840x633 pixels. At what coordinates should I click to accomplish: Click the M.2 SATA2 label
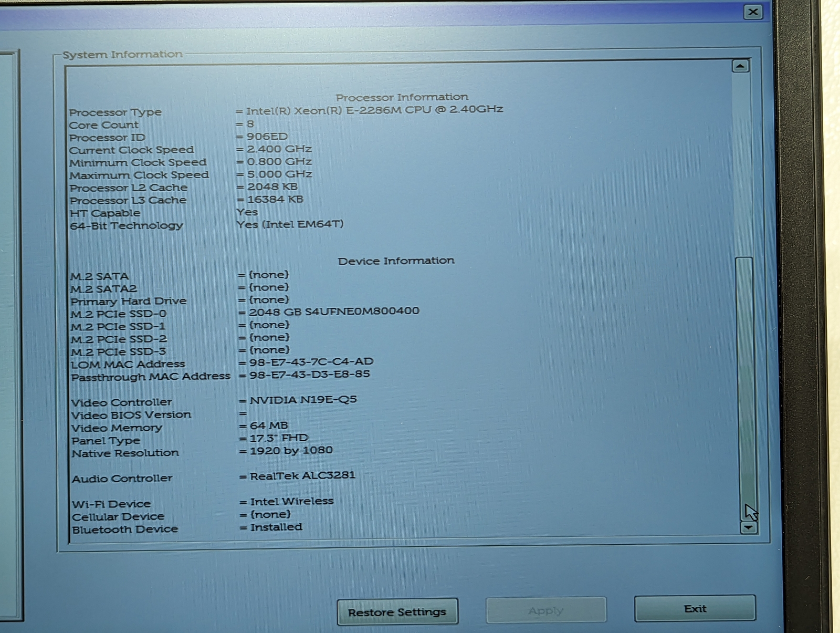click(104, 289)
